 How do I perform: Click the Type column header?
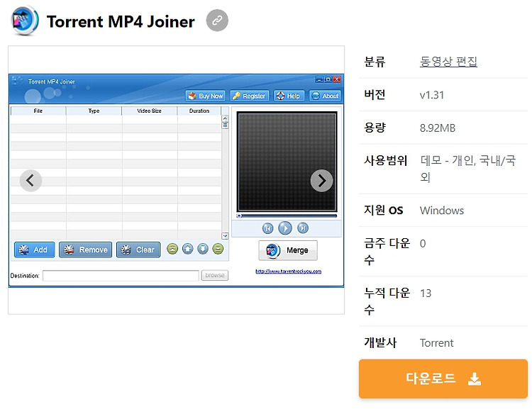click(x=94, y=111)
